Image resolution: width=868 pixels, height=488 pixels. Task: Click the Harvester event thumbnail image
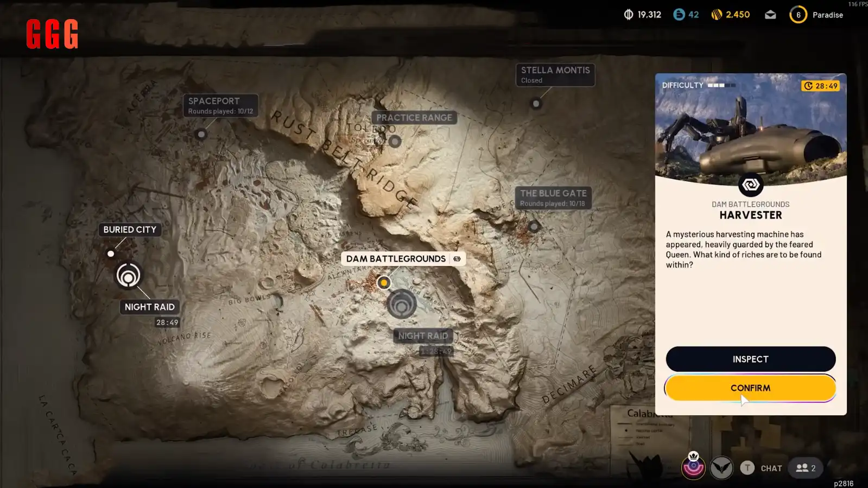click(750, 130)
